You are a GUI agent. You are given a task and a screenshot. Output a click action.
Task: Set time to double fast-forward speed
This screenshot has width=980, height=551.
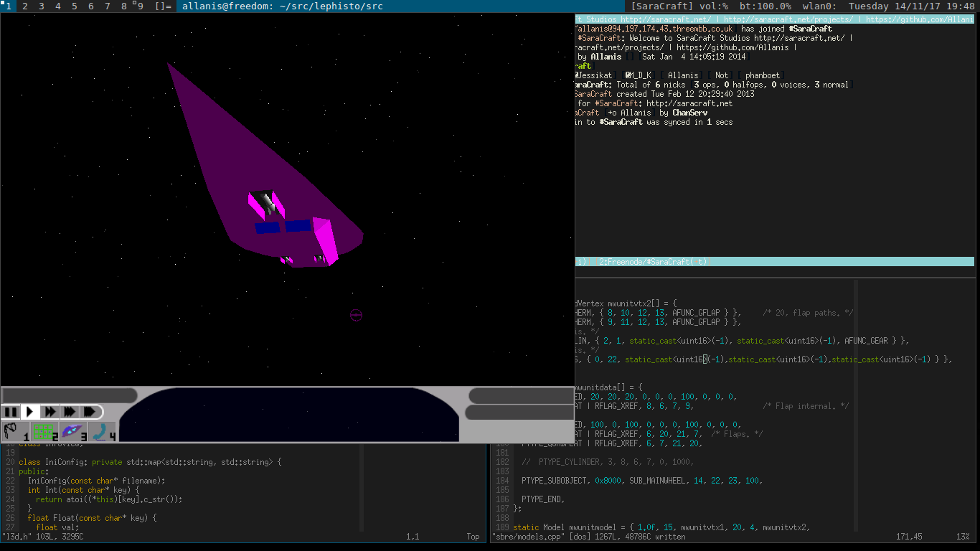[50, 412]
